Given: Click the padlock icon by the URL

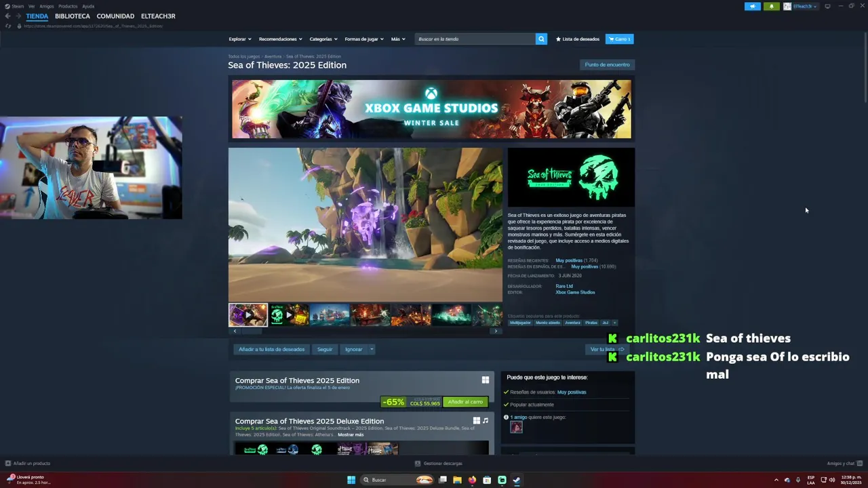Looking at the screenshot, I should 19,26.
